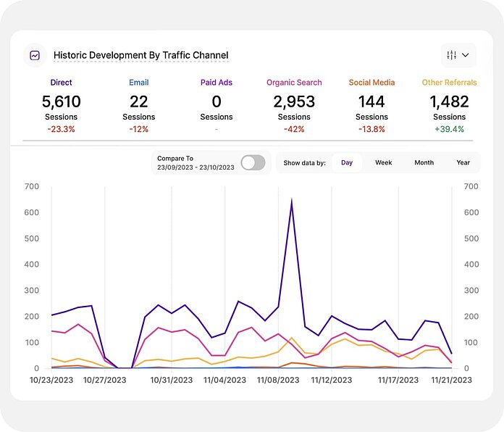Click the Paid Ads channel label
Viewport: 504px width, 432px height.
(x=217, y=83)
